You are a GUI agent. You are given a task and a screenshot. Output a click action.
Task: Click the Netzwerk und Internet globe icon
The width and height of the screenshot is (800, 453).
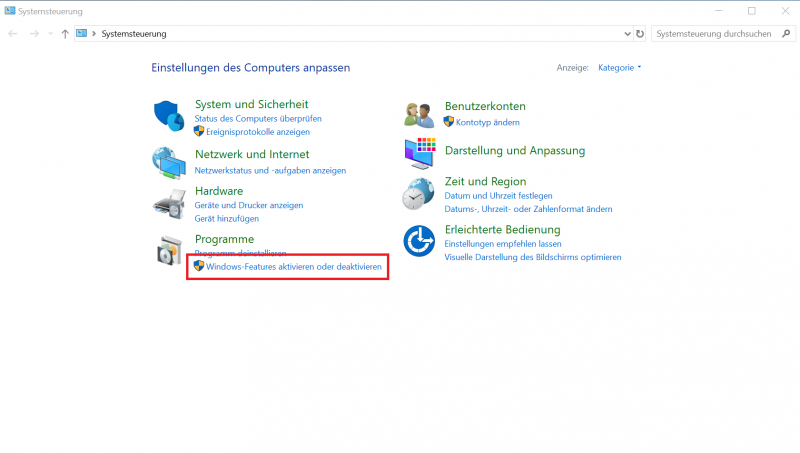170,161
